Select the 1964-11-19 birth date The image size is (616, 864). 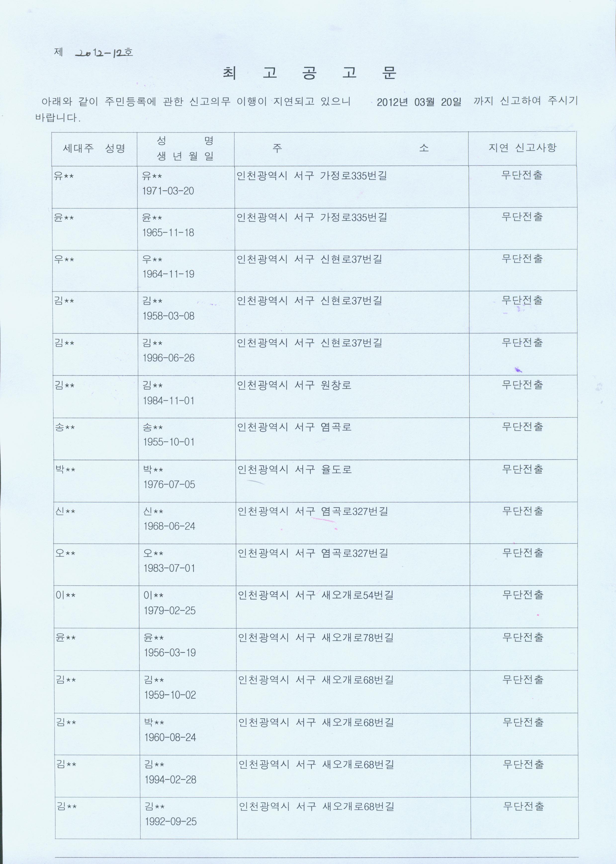coord(168,274)
